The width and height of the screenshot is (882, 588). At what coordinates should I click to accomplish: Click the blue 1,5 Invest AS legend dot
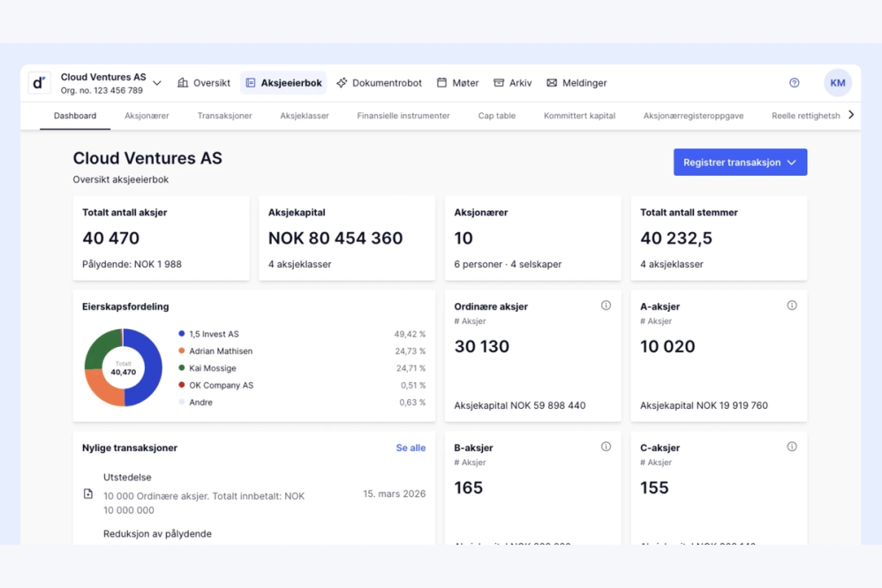click(182, 334)
